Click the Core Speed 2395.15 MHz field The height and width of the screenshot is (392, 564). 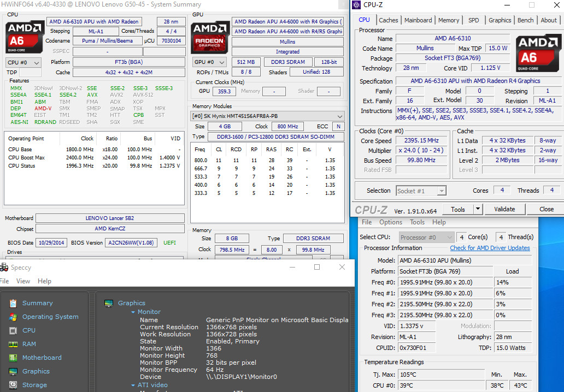[x=421, y=140]
